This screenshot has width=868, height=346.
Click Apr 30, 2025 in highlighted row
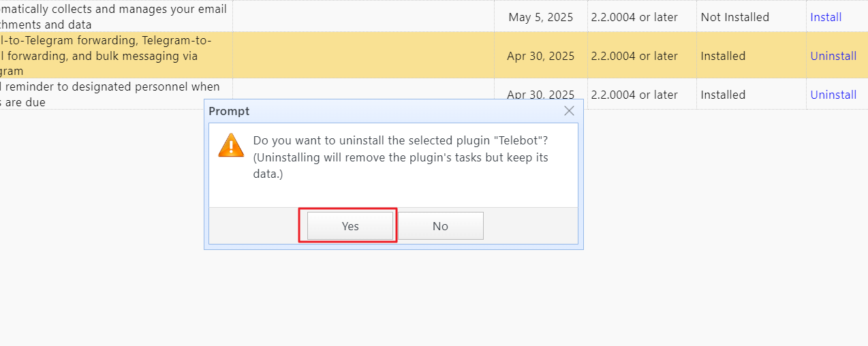click(x=541, y=56)
